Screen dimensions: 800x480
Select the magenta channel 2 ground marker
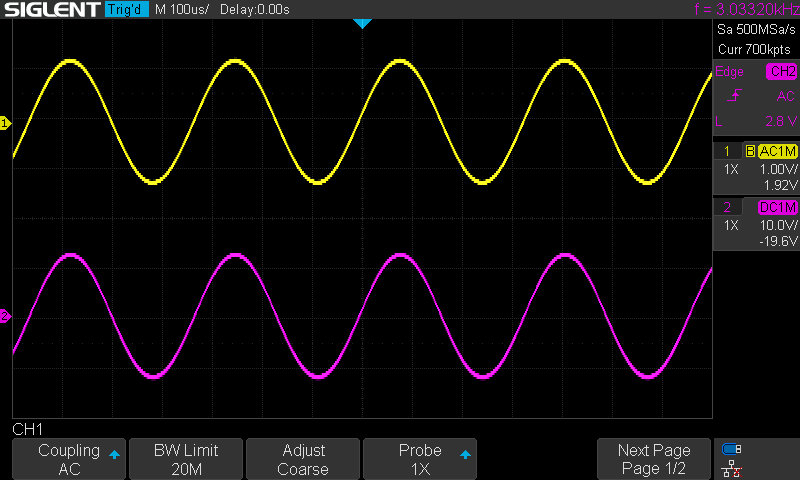[x=5, y=316]
